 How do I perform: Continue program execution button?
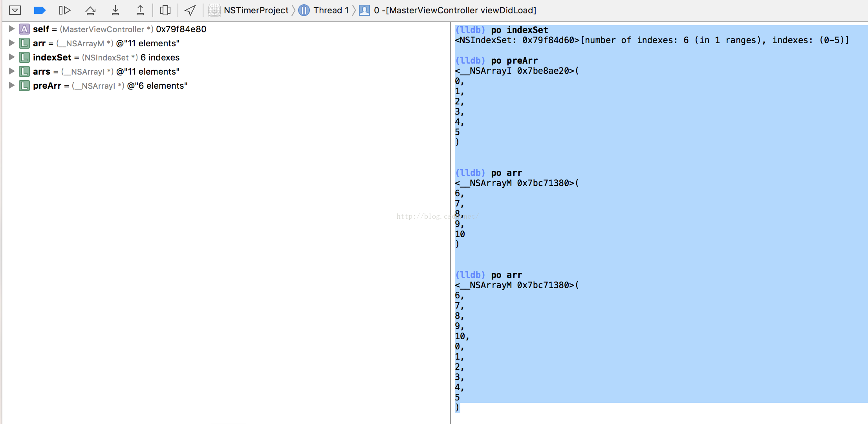coord(65,10)
